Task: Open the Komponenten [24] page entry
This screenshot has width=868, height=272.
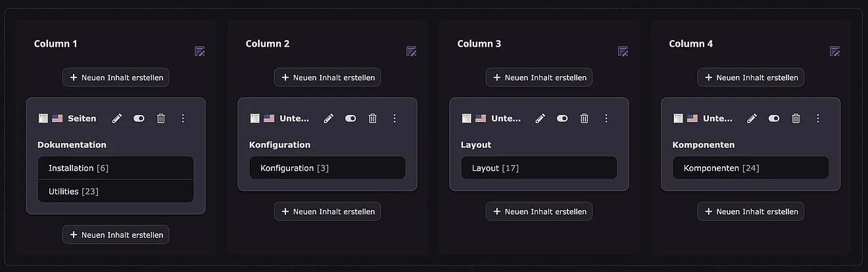Action: 721,168
